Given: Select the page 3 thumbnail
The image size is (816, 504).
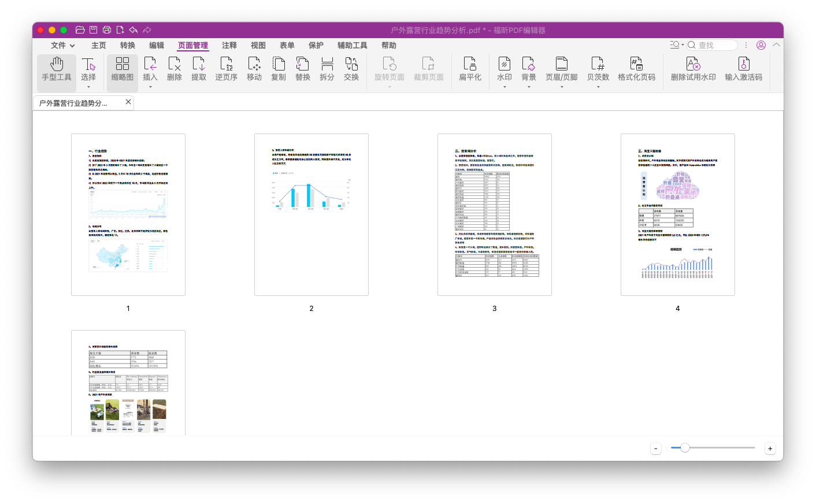Looking at the screenshot, I should 495,215.
